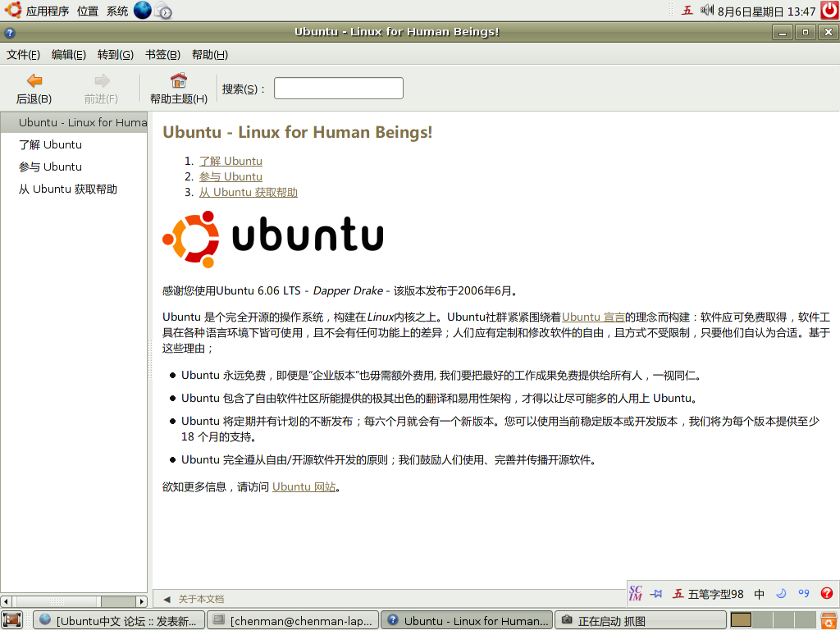Switch to the third workspace in the pager

784,620
